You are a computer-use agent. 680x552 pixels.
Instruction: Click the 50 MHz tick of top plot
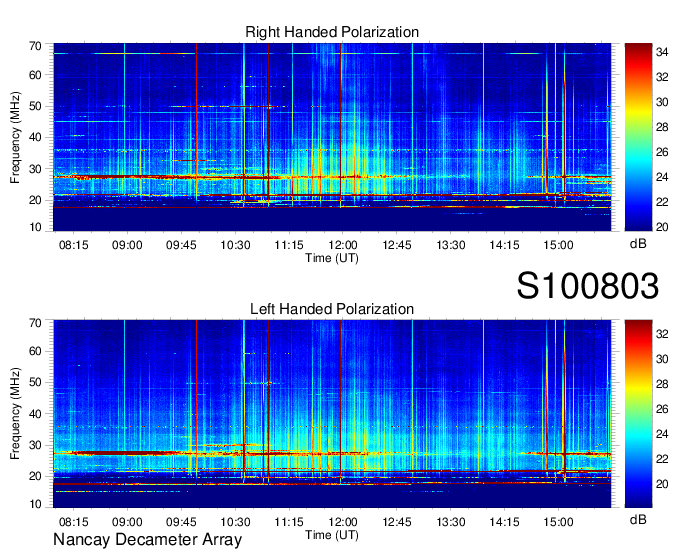click(x=35, y=106)
